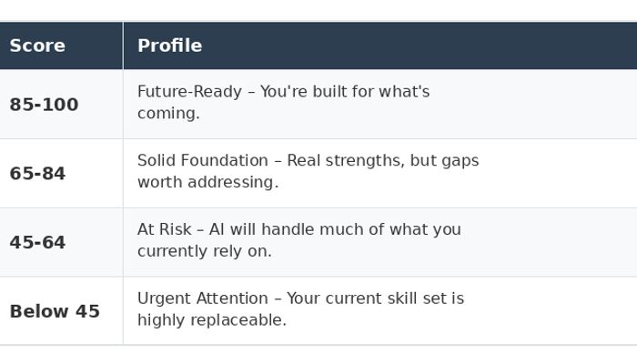Click the text "highly replaceable."
This screenshot has width=637, height=364.
coord(212,321)
